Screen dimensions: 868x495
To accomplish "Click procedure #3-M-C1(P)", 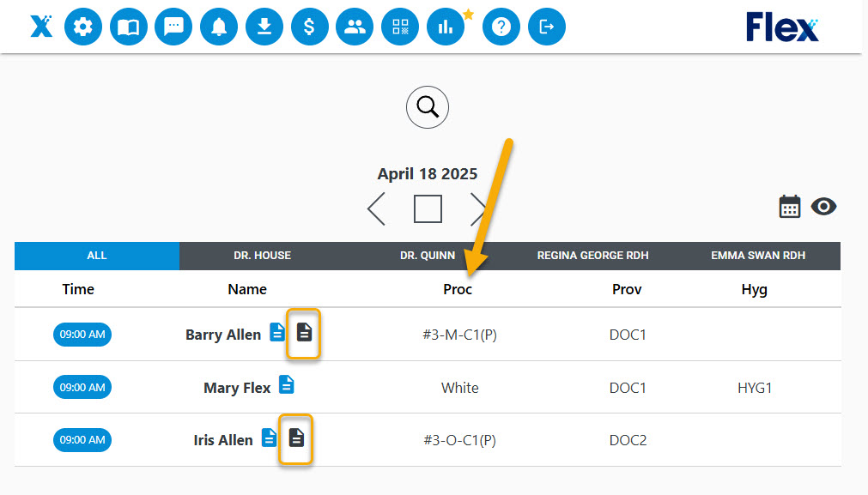I will coord(459,335).
